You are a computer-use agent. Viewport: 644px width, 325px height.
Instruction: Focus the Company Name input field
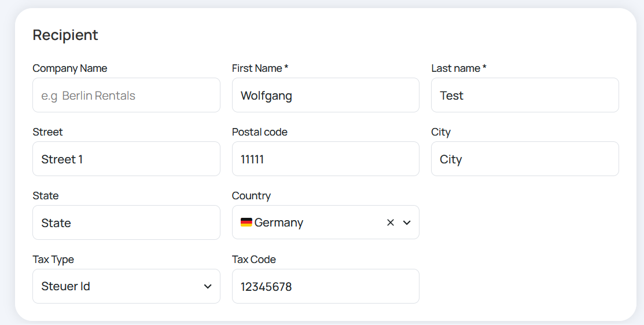click(x=127, y=95)
